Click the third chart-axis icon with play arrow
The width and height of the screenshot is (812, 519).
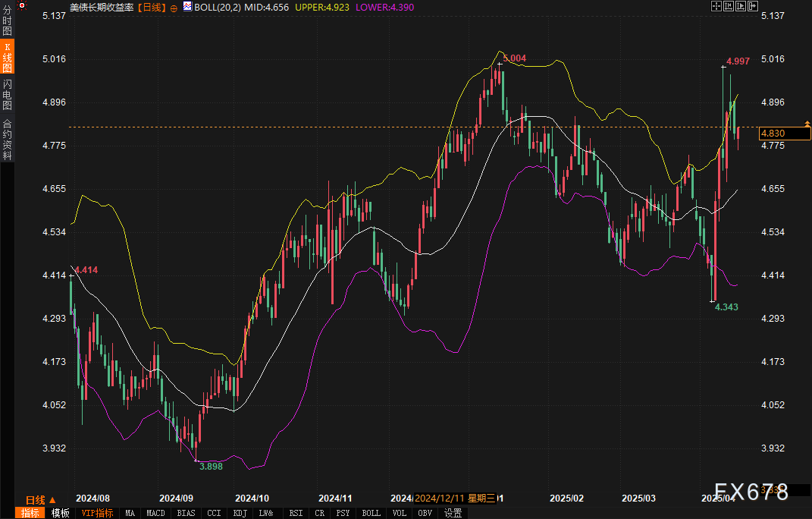click(741, 6)
